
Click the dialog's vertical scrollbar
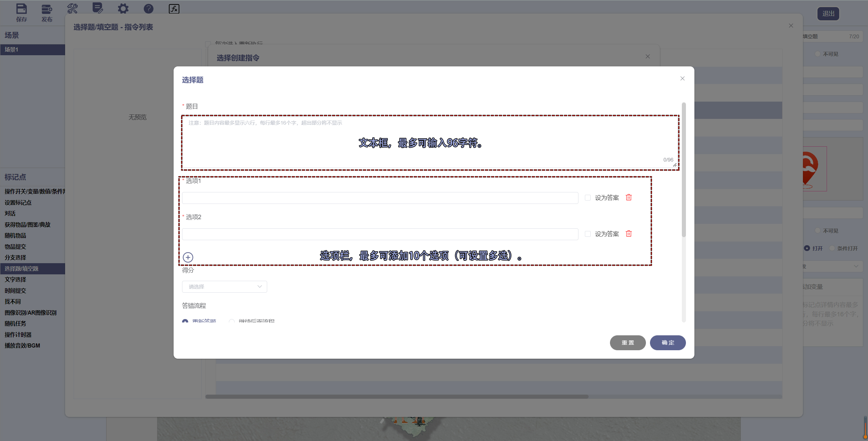click(x=684, y=169)
